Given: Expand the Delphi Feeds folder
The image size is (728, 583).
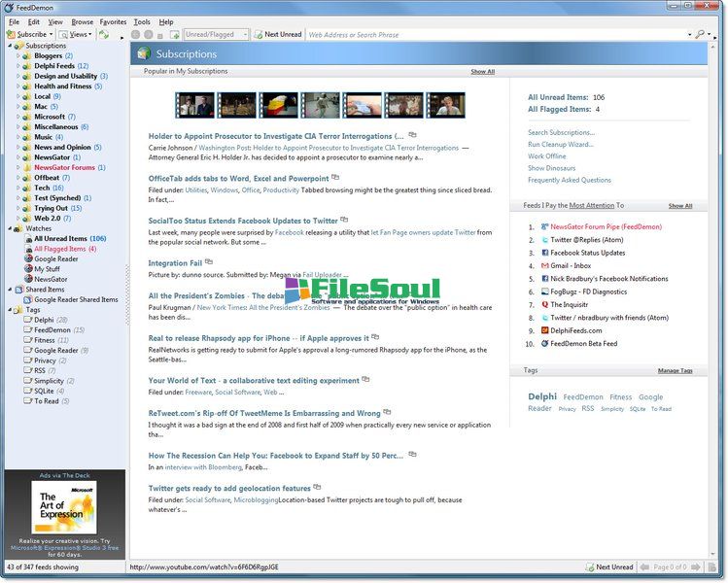Looking at the screenshot, I should click(17, 66).
